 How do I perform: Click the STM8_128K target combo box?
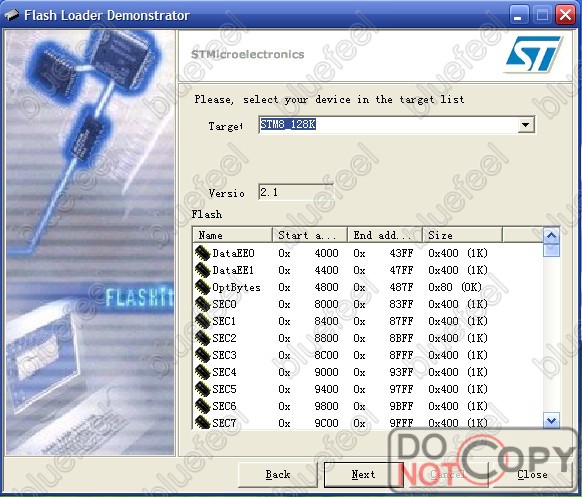(396, 125)
